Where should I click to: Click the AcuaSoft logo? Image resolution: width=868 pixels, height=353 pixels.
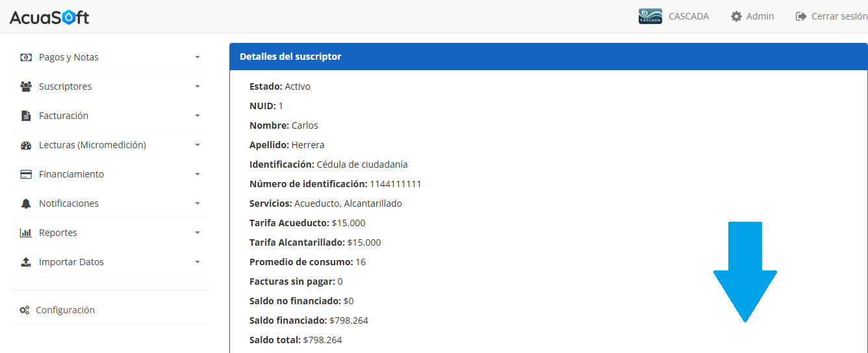49,17
